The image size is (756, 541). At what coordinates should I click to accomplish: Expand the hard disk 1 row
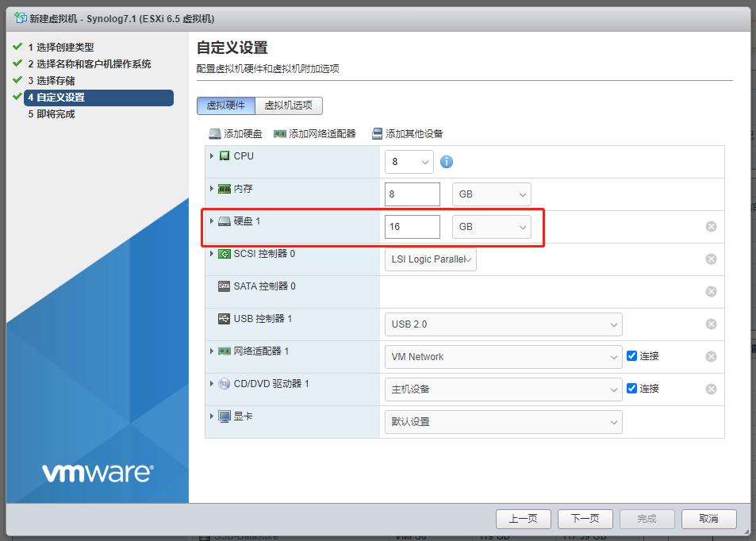(212, 221)
